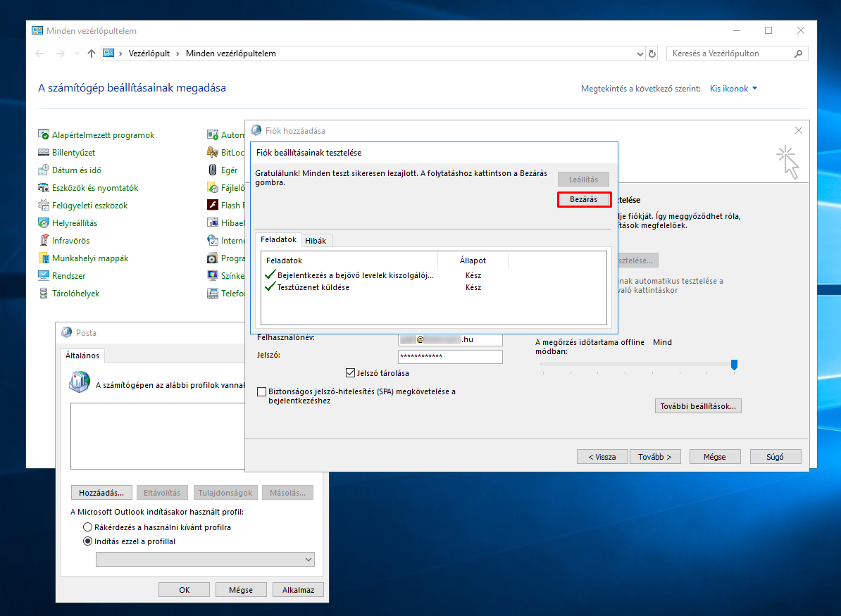Open További beállítások... button
The width and height of the screenshot is (841, 616).
tap(698, 406)
